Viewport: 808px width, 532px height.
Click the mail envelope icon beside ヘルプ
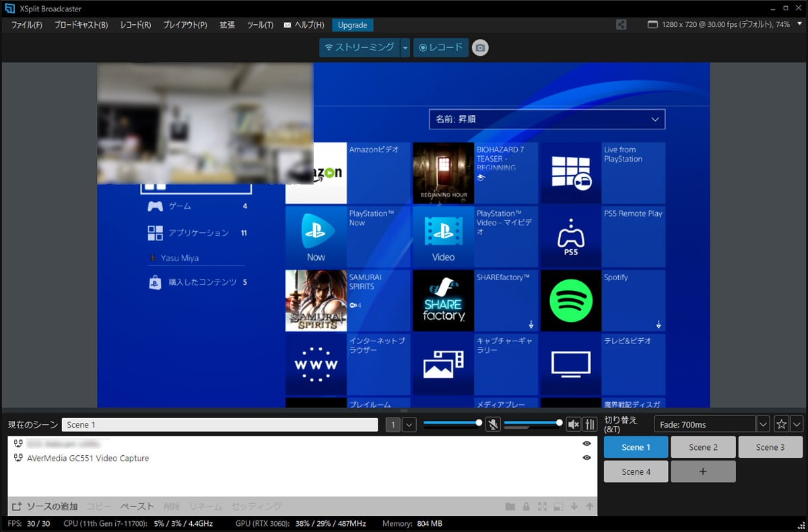pos(288,25)
